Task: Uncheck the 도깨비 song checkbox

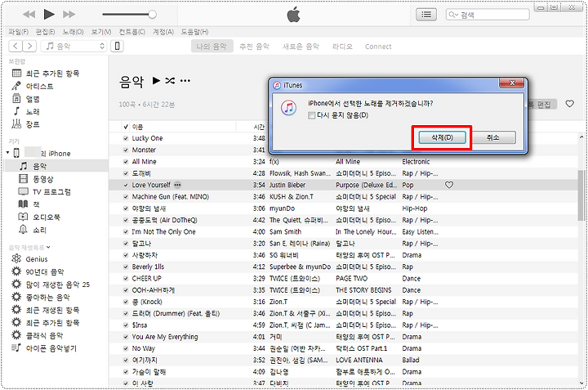Action: [x=126, y=173]
